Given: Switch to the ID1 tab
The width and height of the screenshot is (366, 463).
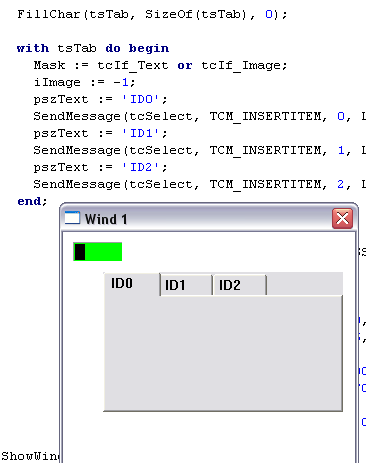Looking at the screenshot, I should pos(186,285).
